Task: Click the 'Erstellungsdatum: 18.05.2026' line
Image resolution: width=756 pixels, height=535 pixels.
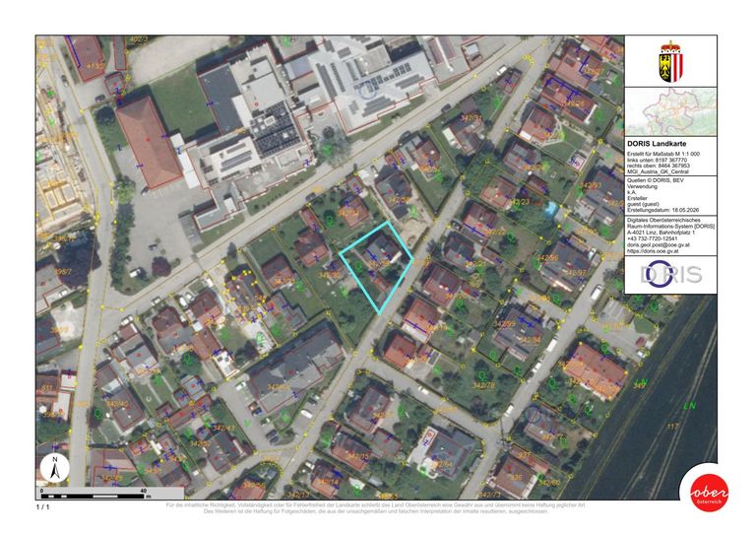Action: [662, 210]
